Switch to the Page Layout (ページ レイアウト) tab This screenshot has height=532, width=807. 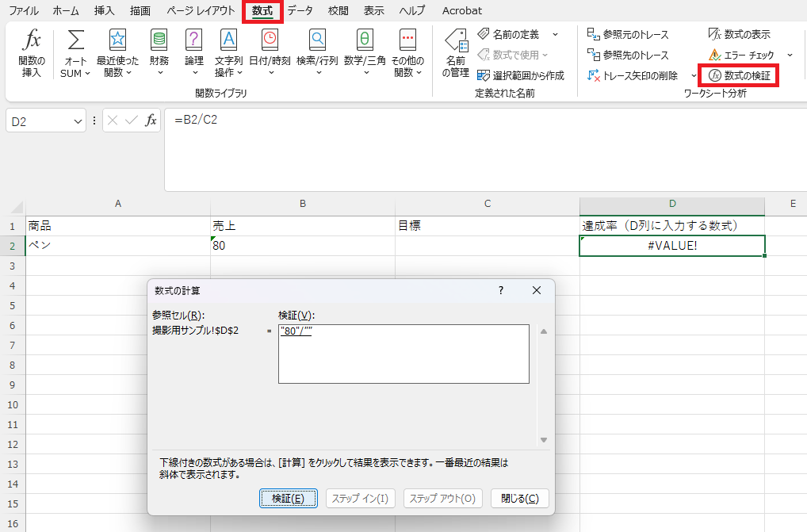coord(201,10)
